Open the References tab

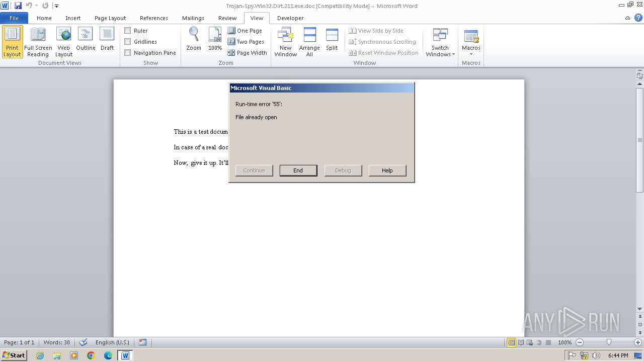pos(154,18)
